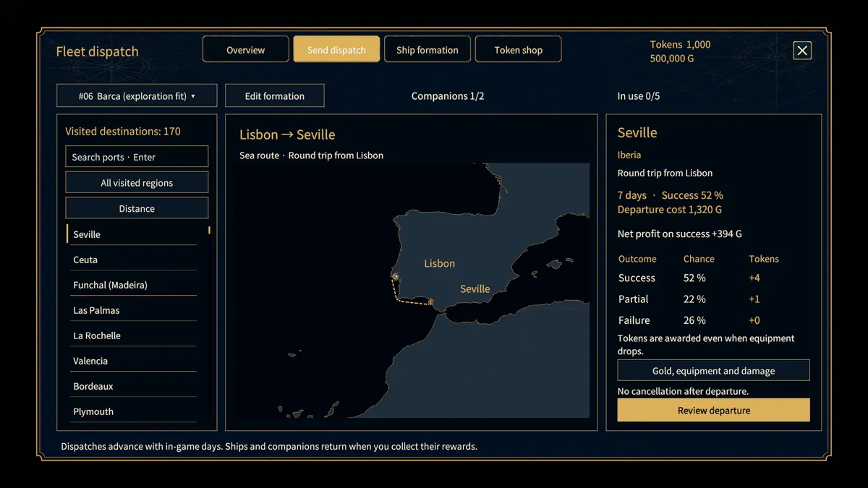The image size is (868, 488).
Task: Click the Seville port marker on map
Action: pos(431,301)
